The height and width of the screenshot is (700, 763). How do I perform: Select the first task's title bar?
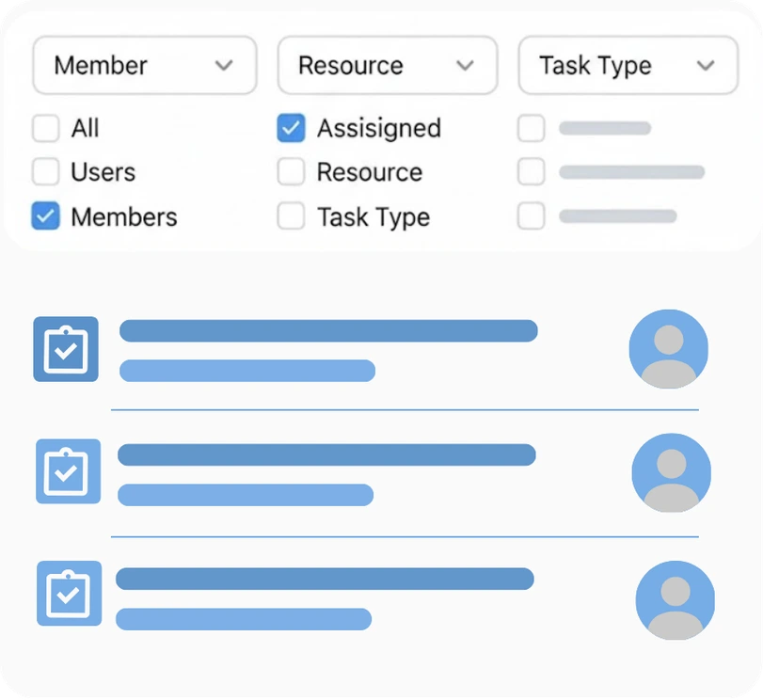(x=328, y=330)
